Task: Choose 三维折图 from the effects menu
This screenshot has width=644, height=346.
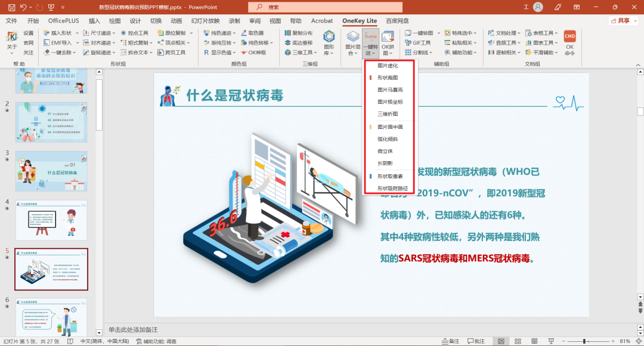Action: tap(388, 114)
